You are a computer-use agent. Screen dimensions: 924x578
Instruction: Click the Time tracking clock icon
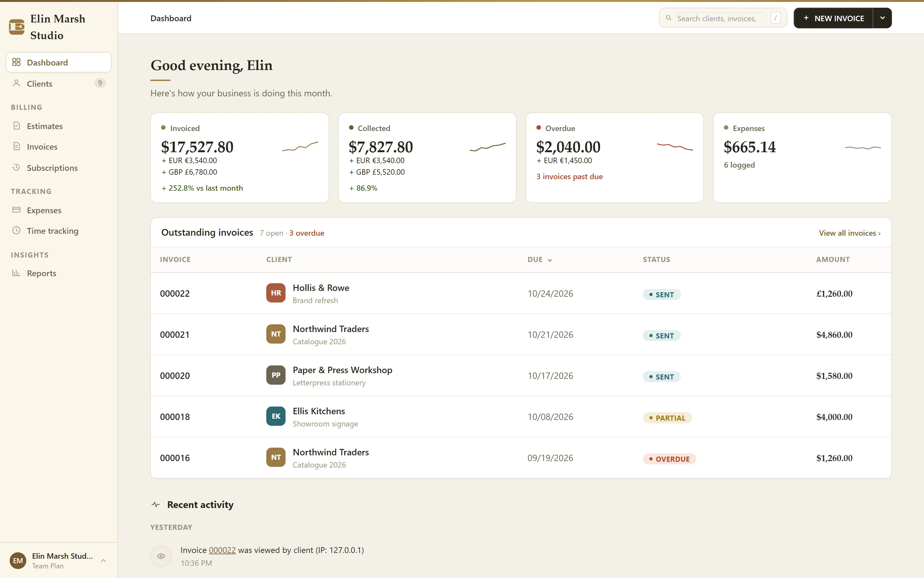point(16,231)
